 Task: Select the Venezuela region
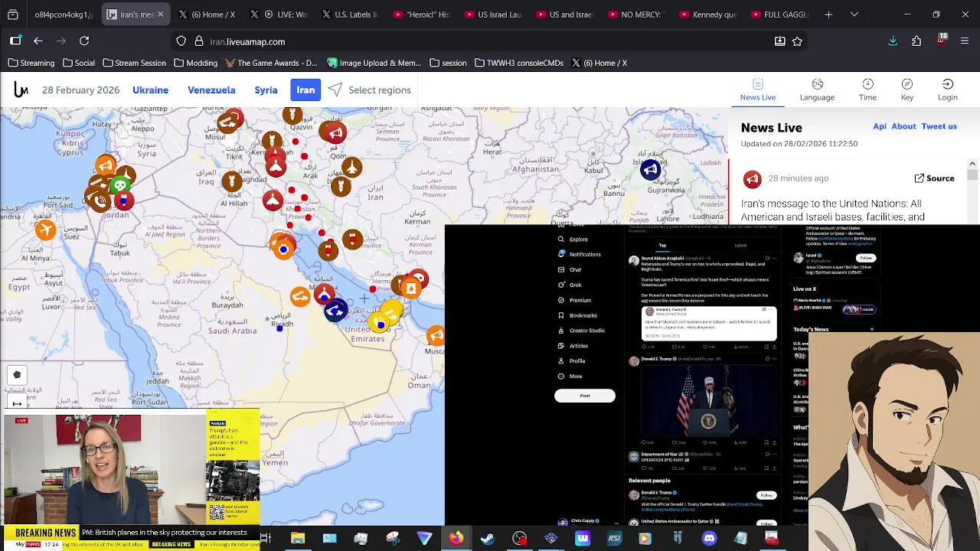pos(211,90)
